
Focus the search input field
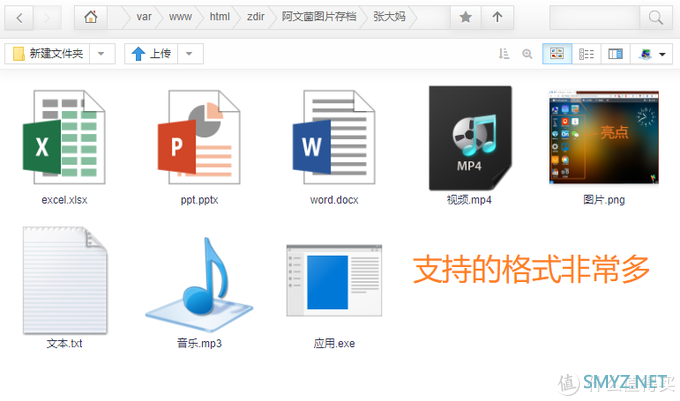coord(595,18)
